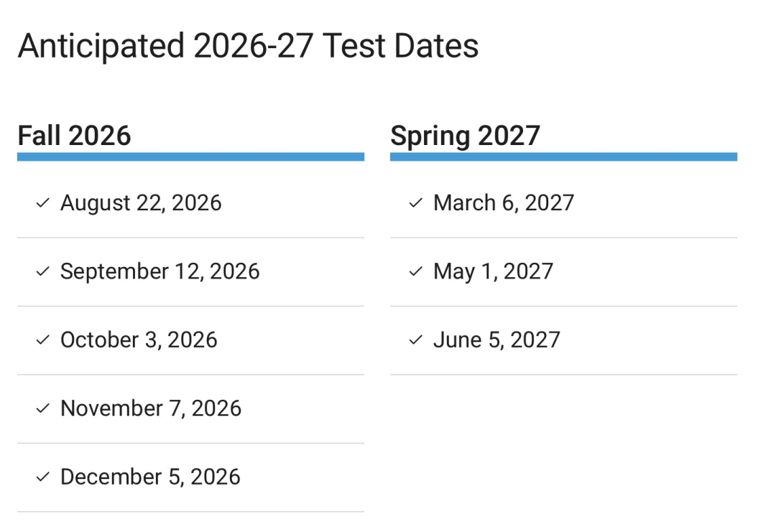Click the May 1, 2027 date text
Viewport: 776px width, 532px height.
point(493,271)
